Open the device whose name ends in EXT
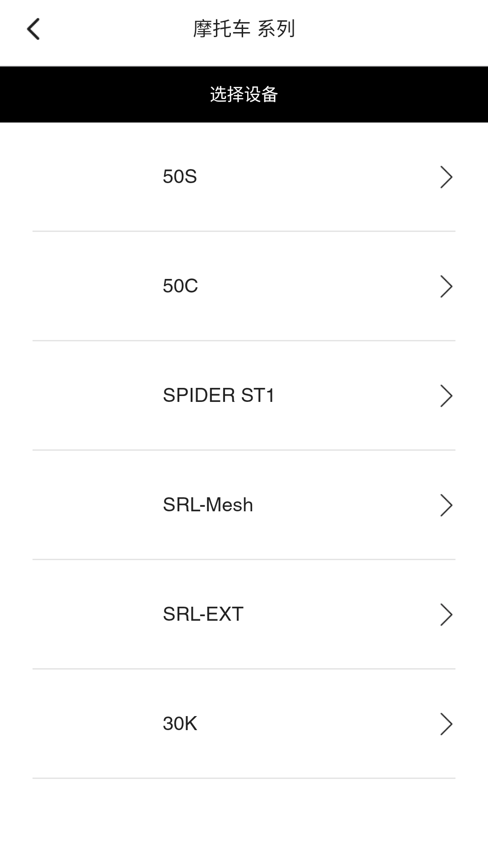 click(x=244, y=614)
